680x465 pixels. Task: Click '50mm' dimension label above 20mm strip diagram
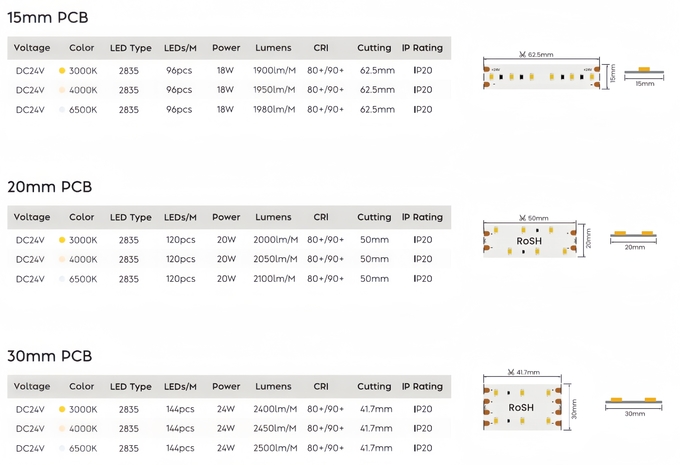tap(538, 218)
